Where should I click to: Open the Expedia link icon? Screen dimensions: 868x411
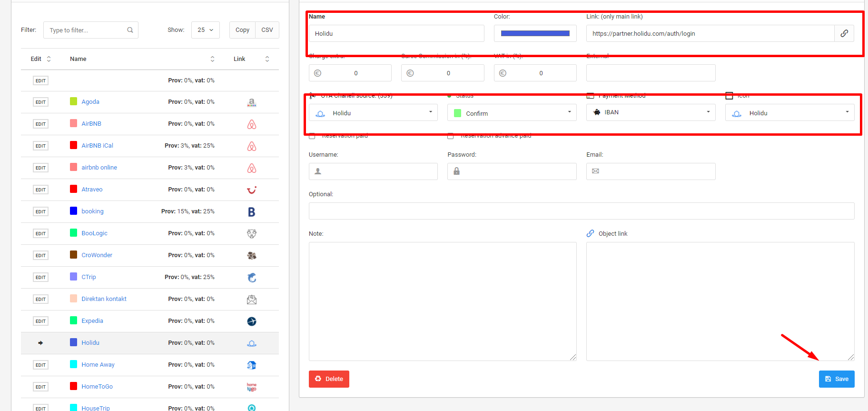click(x=252, y=321)
